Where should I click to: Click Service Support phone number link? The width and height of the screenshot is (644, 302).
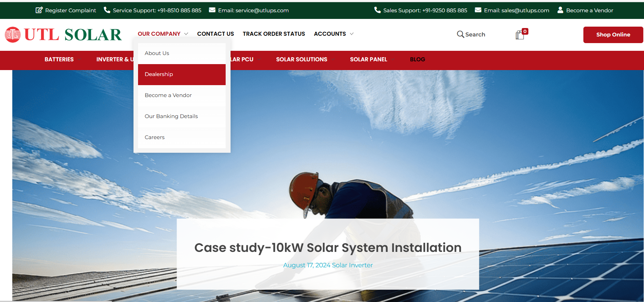[157, 11]
